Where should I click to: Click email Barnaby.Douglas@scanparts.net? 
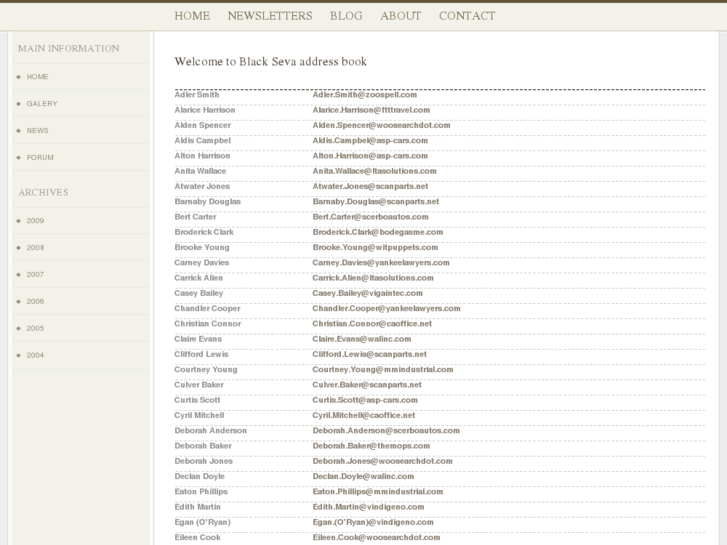pos(376,202)
